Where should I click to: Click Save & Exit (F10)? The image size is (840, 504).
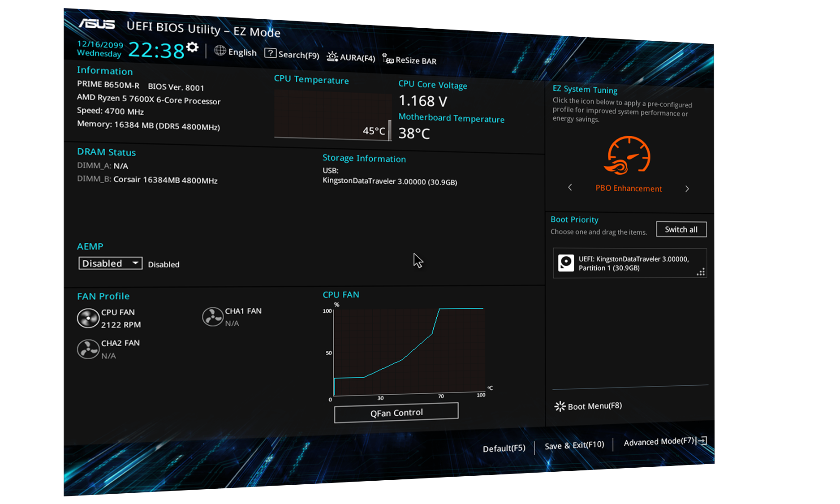574,445
